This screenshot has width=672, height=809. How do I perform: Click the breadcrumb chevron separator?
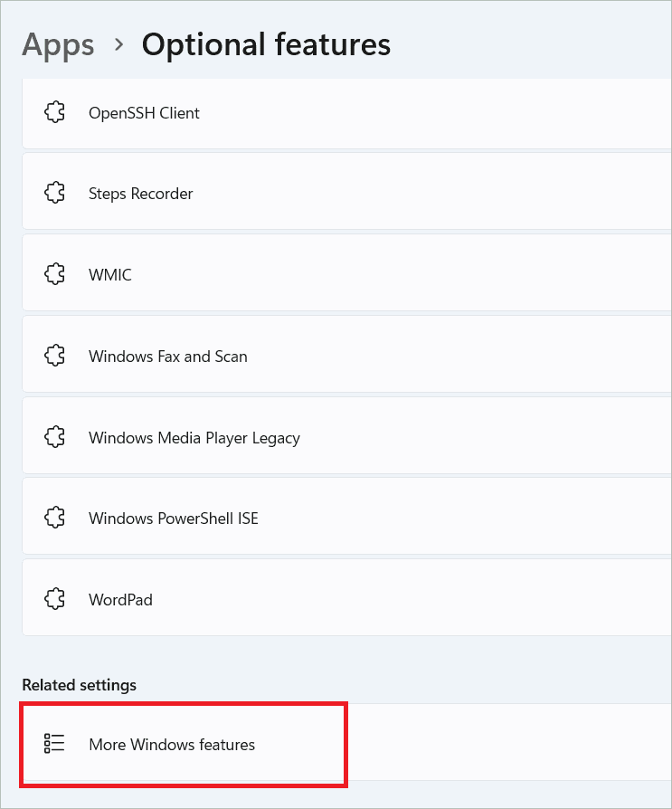click(119, 45)
